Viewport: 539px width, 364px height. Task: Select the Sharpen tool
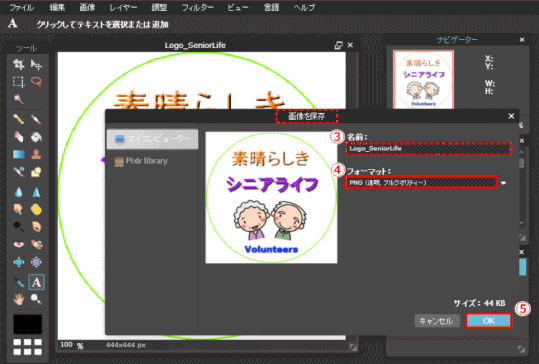pyautogui.click(x=36, y=192)
